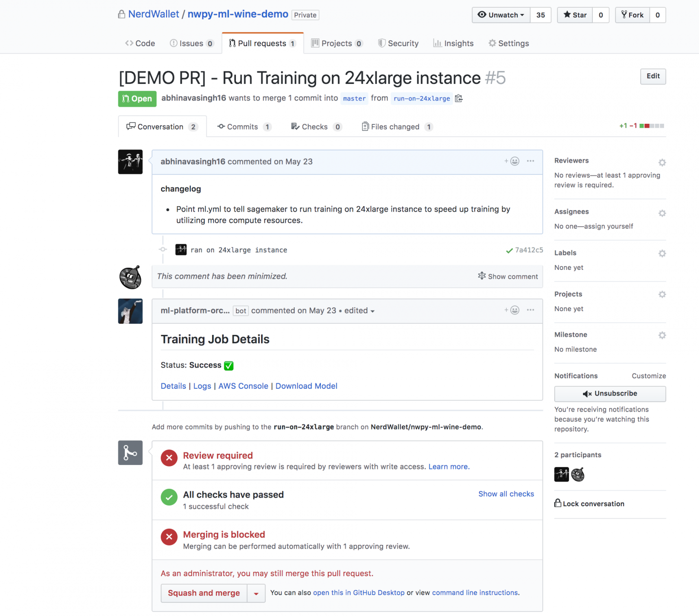699x616 pixels.
Task: Click the Reviewers gear icon
Action: tap(662, 163)
